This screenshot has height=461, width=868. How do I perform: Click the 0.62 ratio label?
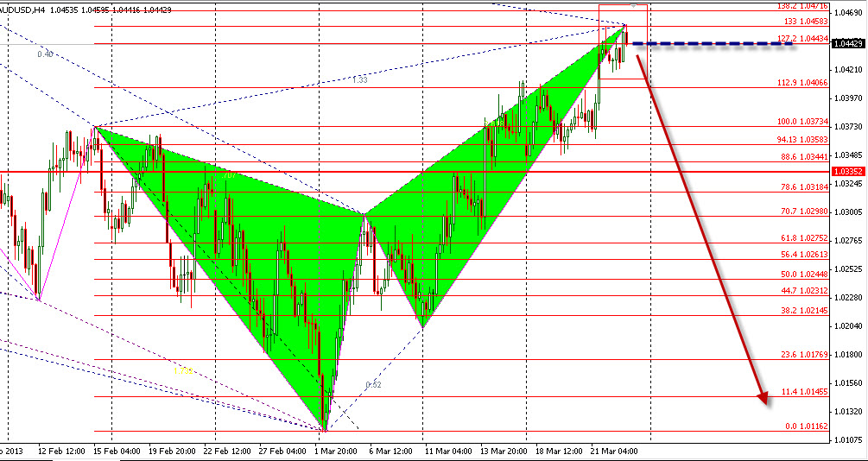373,384
